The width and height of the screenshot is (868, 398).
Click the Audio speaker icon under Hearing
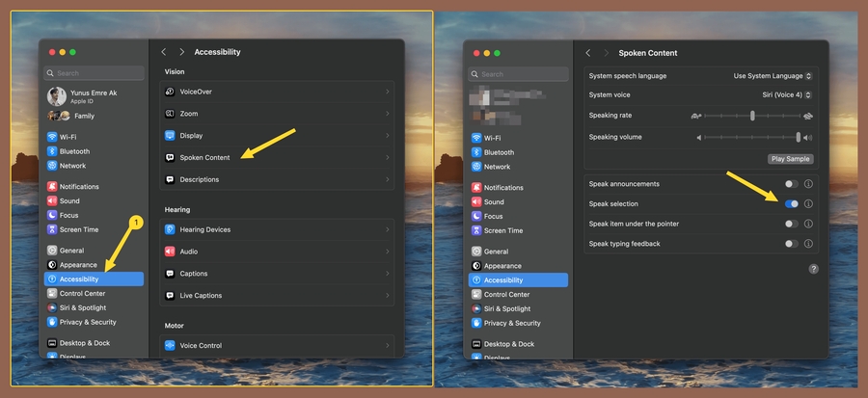point(170,252)
